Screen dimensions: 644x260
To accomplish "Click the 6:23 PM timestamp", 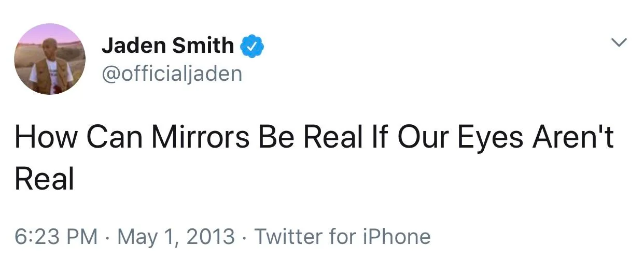I will (56, 237).
